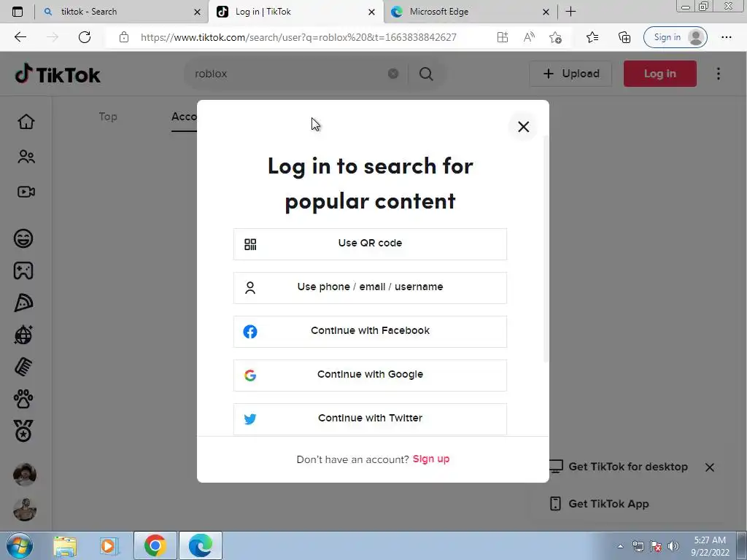Image resolution: width=747 pixels, height=560 pixels.
Task: Click the Edge Sign in button
Action: (675, 37)
